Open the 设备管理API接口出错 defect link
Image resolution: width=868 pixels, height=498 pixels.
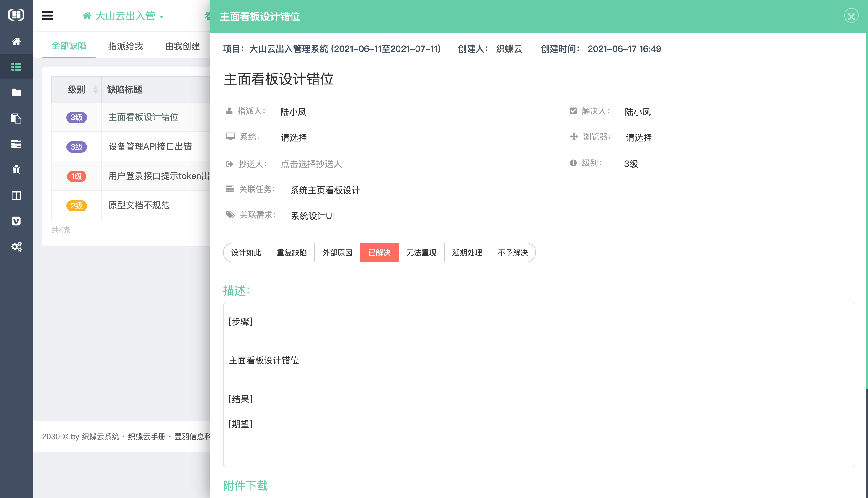(150, 146)
